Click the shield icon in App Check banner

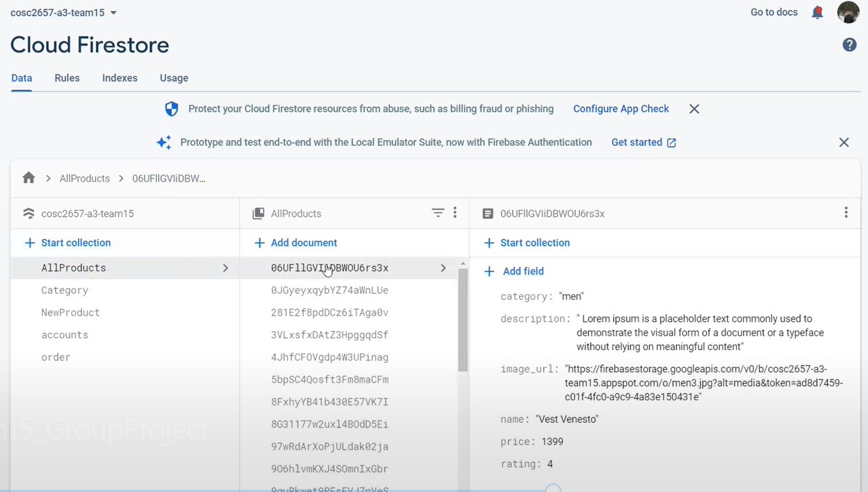click(172, 109)
